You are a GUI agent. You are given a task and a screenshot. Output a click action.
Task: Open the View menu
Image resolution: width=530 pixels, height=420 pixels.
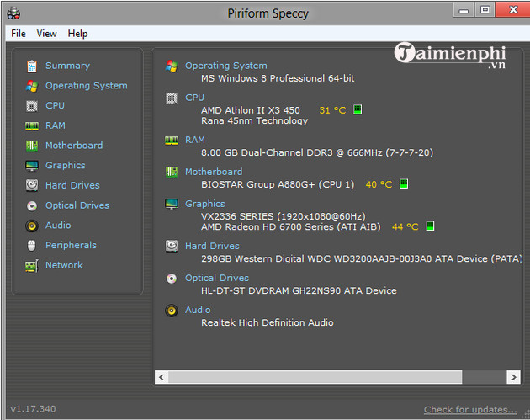click(46, 34)
